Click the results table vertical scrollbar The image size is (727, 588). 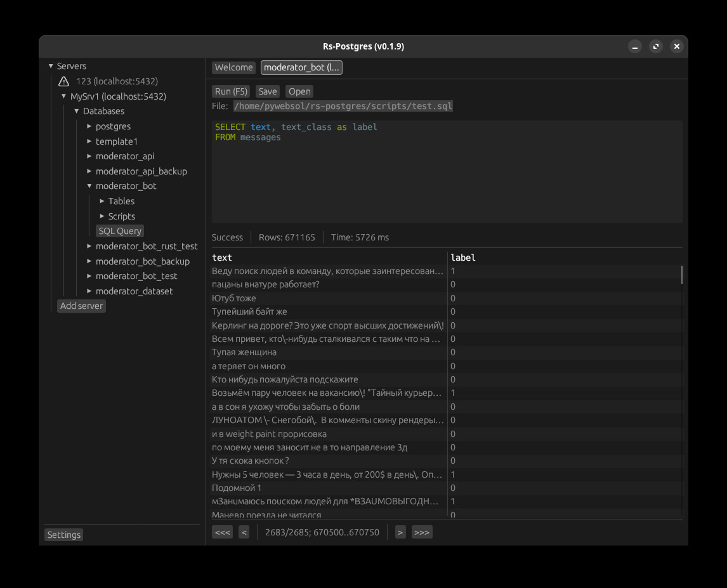pos(682,275)
